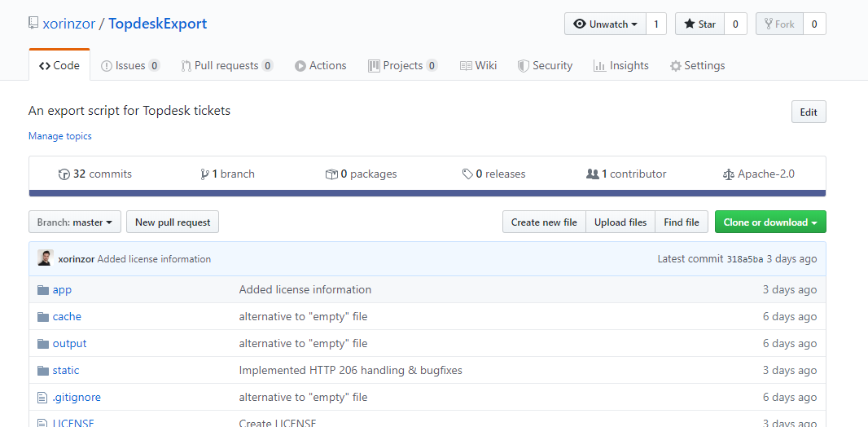View the 1 branch list

point(227,174)
